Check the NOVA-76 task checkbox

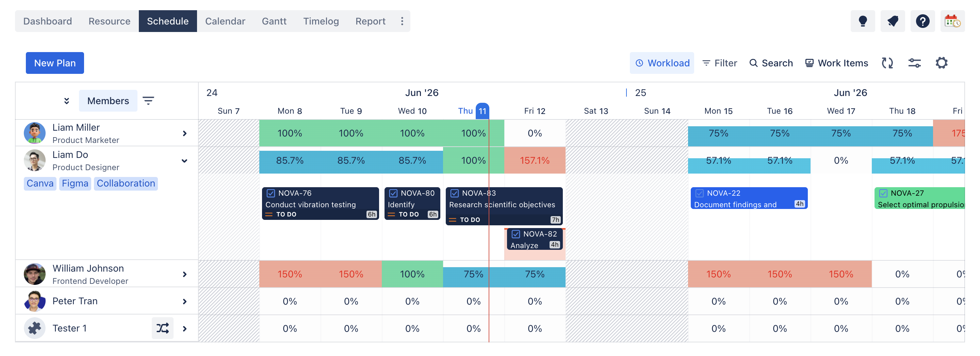point(271,193)
